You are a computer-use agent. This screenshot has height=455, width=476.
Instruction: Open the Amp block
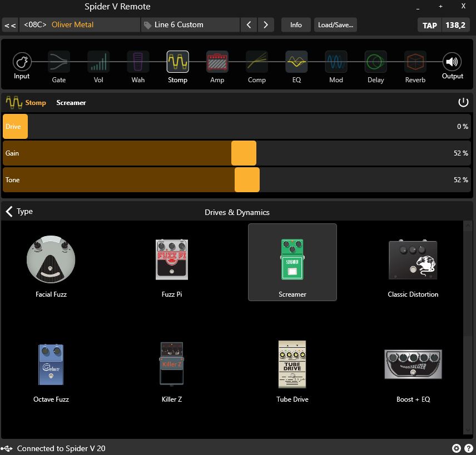pyautogui.click(x=217, y=62)
